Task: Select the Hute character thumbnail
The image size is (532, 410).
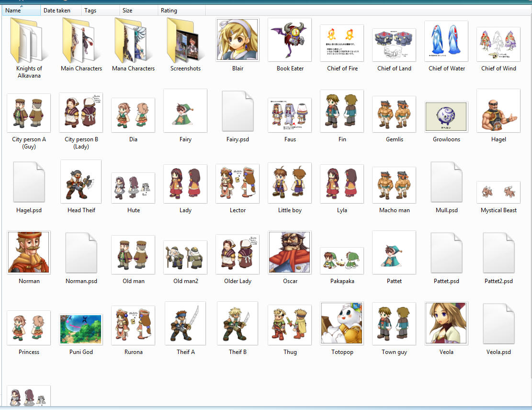Action: 133,188
